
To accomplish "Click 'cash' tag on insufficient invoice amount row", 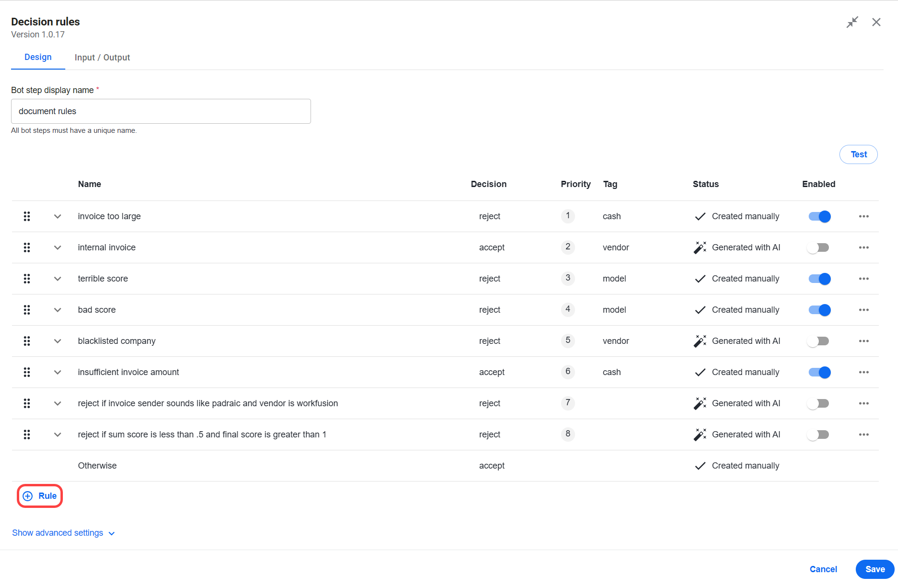I will tap(611, 372).
